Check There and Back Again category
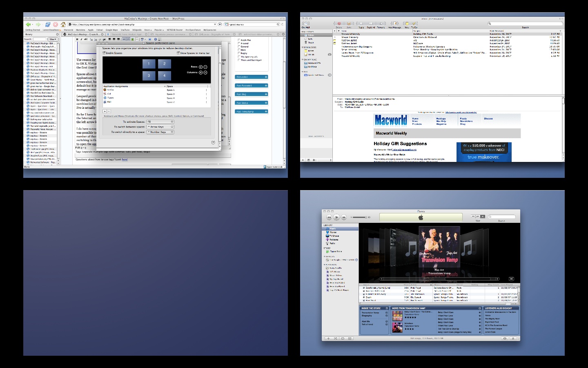 pyautogui.click(x=239, y=60)
